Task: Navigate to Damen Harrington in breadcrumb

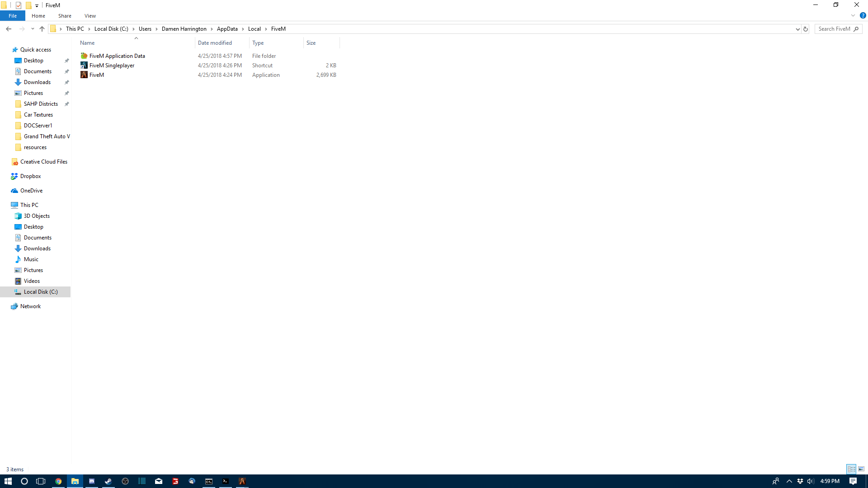Action: pos(184,29)
